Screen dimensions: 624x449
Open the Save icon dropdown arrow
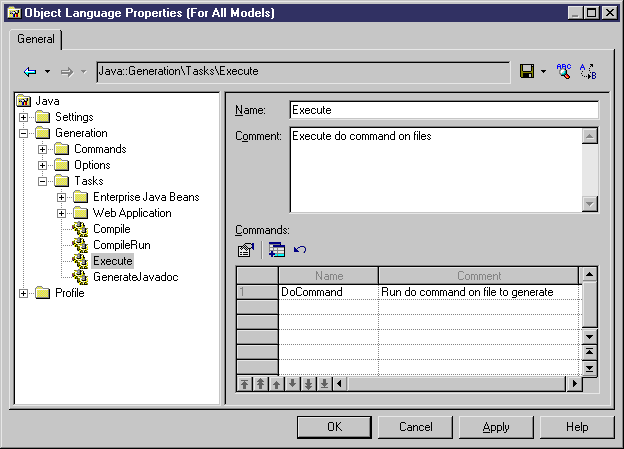coord(543,72)
